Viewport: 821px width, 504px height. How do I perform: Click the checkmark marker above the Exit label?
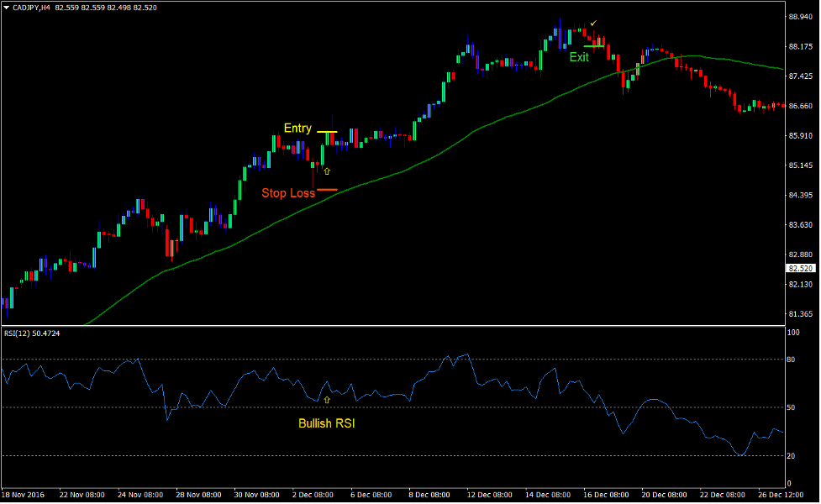coord(594,24)
